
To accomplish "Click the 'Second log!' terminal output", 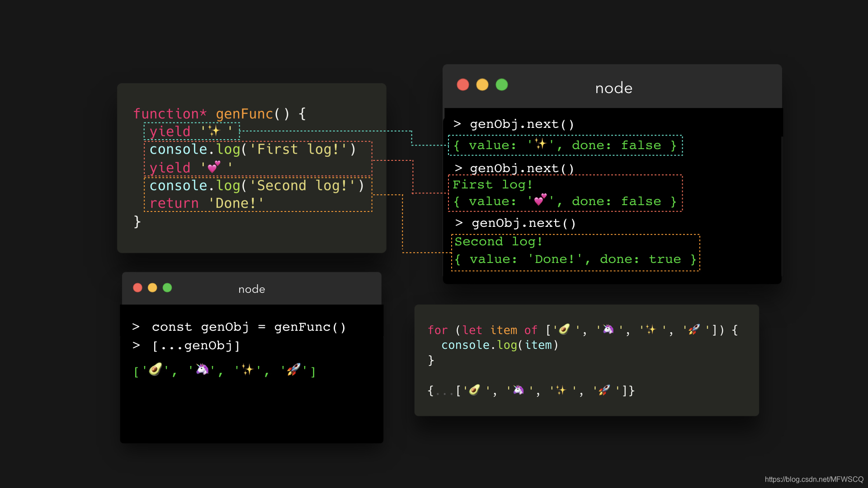I will coord(499,242).
